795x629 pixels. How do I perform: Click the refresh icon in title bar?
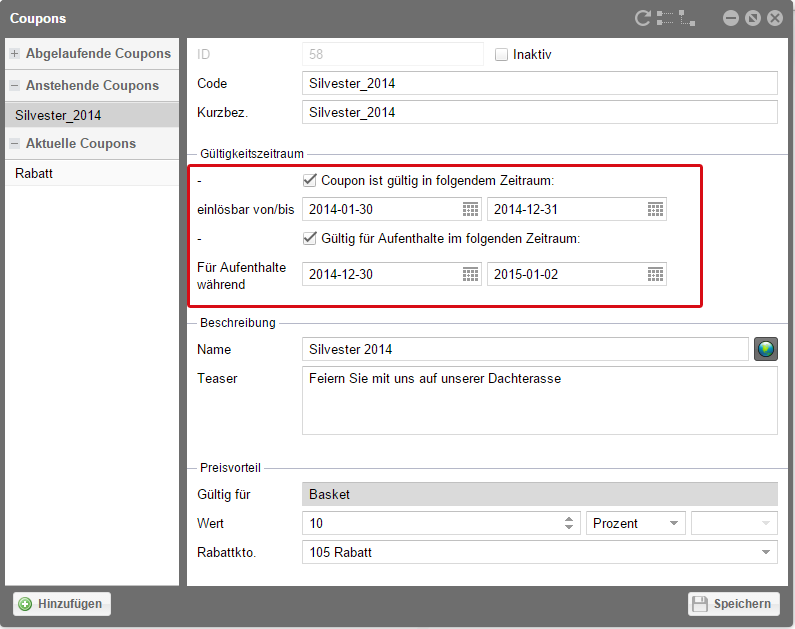click(x=643, y=18)
